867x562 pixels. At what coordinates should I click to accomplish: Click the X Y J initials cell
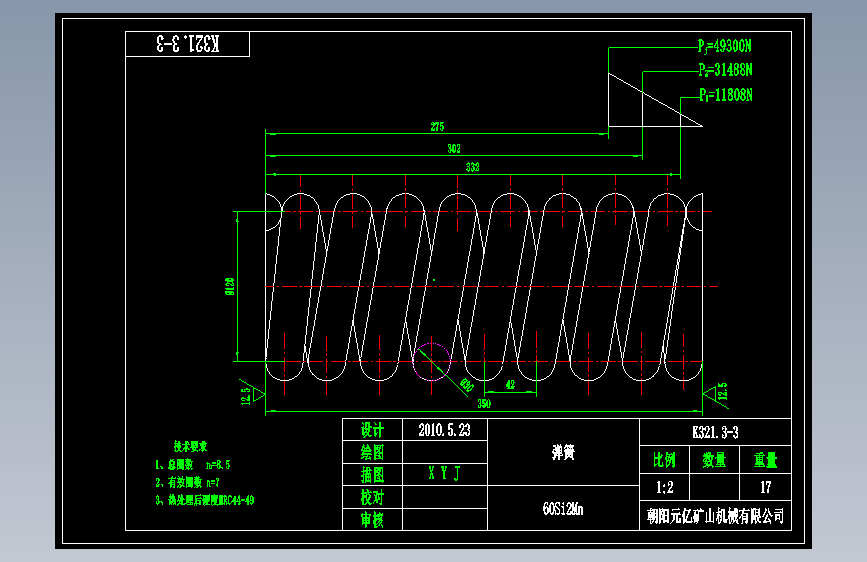tap(445, 473)
